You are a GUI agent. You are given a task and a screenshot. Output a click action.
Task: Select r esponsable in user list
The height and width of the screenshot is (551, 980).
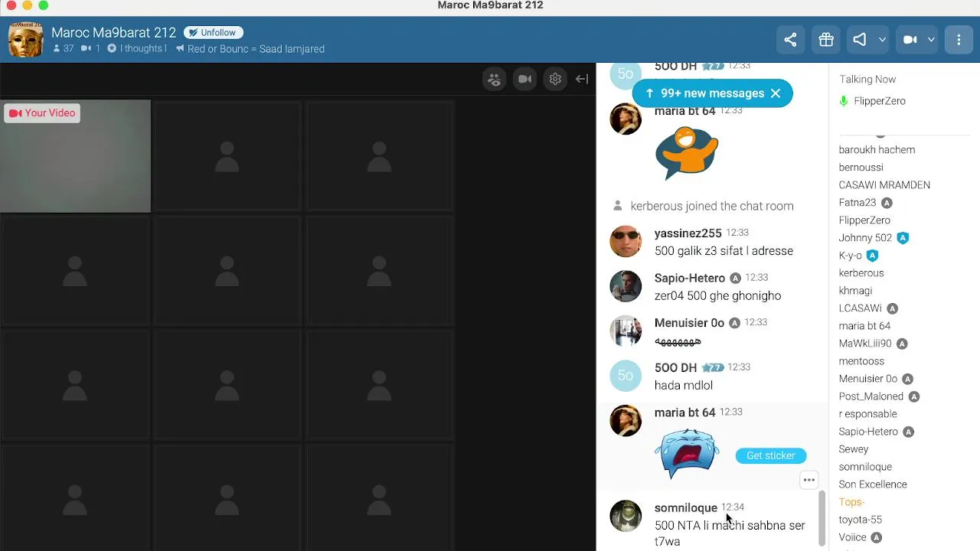[867, 414]
